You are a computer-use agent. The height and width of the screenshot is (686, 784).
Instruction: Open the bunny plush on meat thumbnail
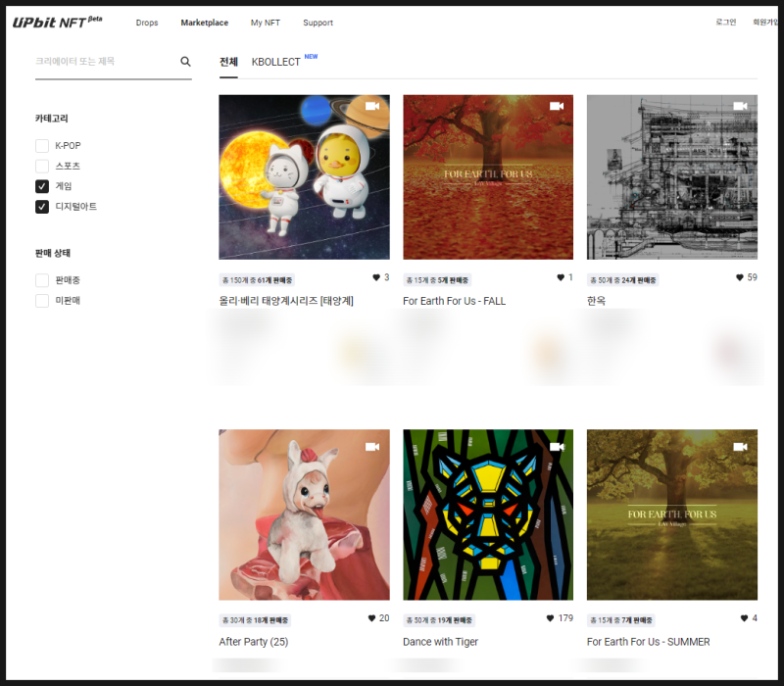304,514
